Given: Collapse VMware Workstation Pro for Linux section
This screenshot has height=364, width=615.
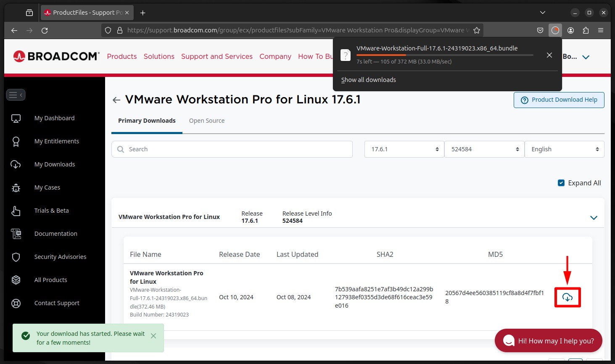Looking at the screenshot, I should pyautogui.click(x=594, y=218).
